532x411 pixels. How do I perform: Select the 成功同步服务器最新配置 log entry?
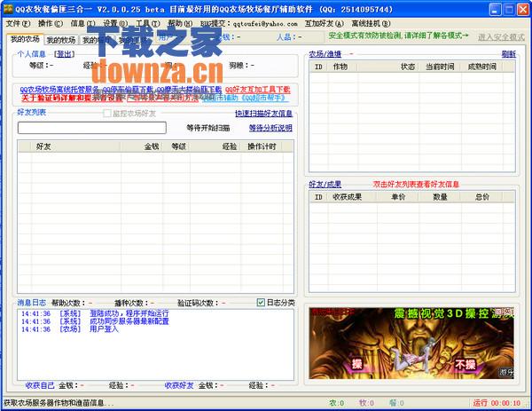(x=95, y=321)
